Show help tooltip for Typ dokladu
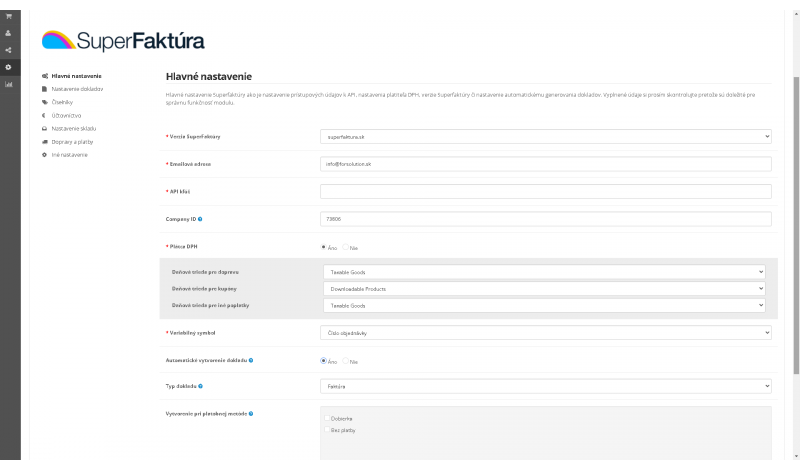800x470 pixels. (x=201, y=386)
